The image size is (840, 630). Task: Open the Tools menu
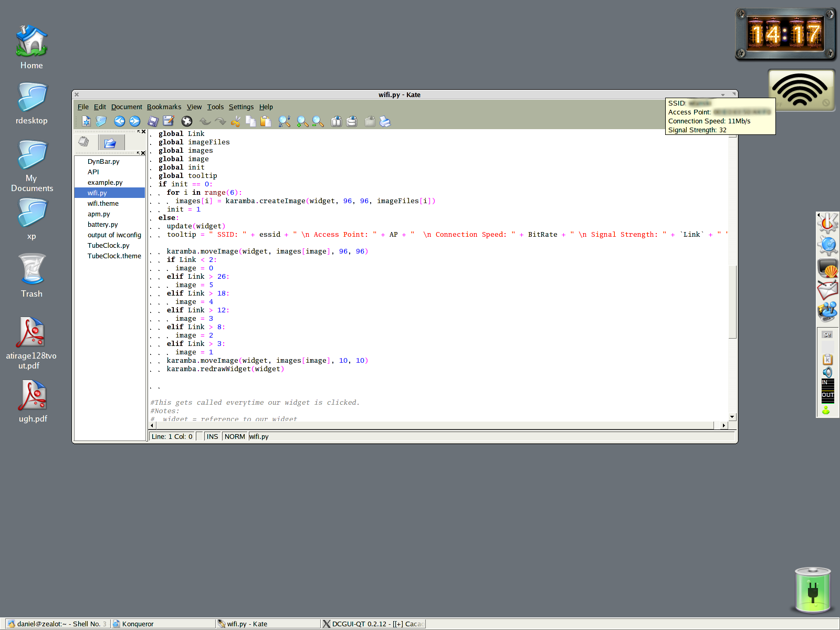point(215,107)
